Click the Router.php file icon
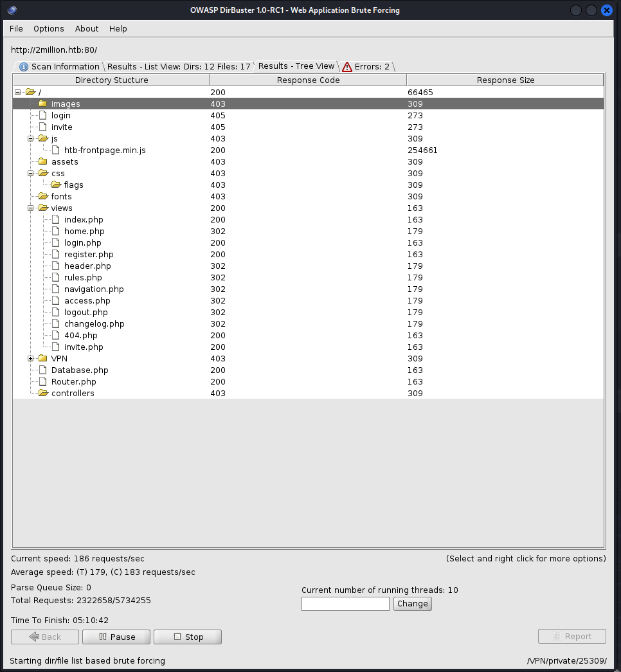 [43, 381]
